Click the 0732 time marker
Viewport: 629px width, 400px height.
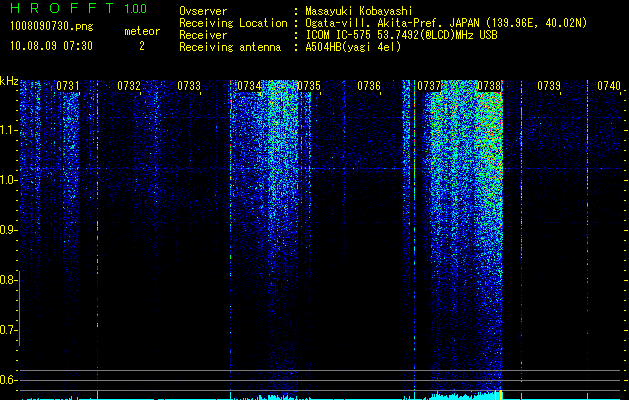coord(129,86)
